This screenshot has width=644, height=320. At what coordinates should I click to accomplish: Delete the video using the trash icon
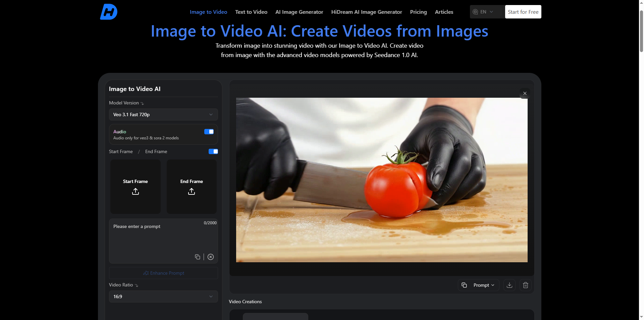[x=525, y=285]
